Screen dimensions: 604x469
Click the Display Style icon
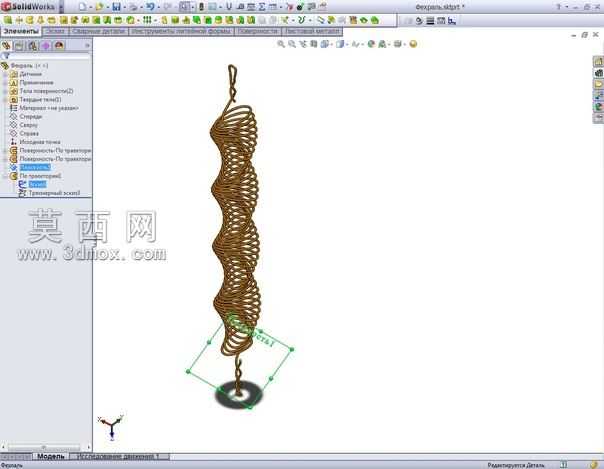click(339, 44)
